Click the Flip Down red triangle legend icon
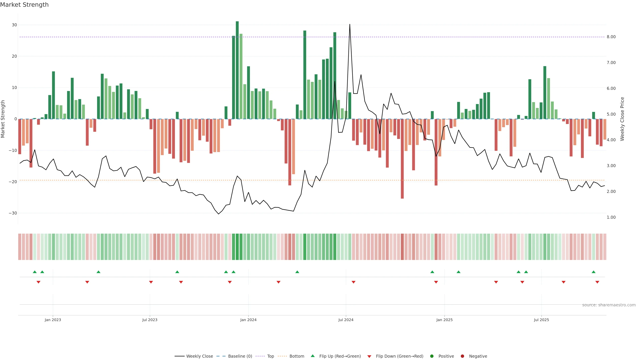The width and height of the screenshot is (644, 362). [x=369, y=356]
